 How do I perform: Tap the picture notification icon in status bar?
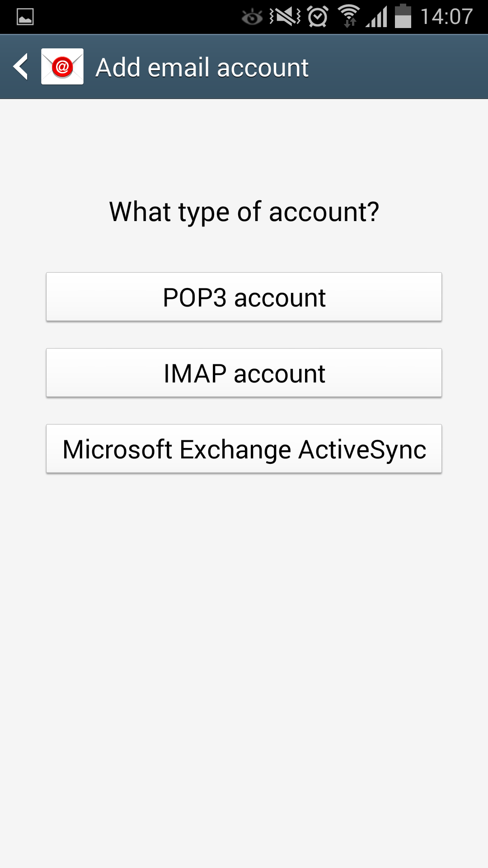click(25, 17)
